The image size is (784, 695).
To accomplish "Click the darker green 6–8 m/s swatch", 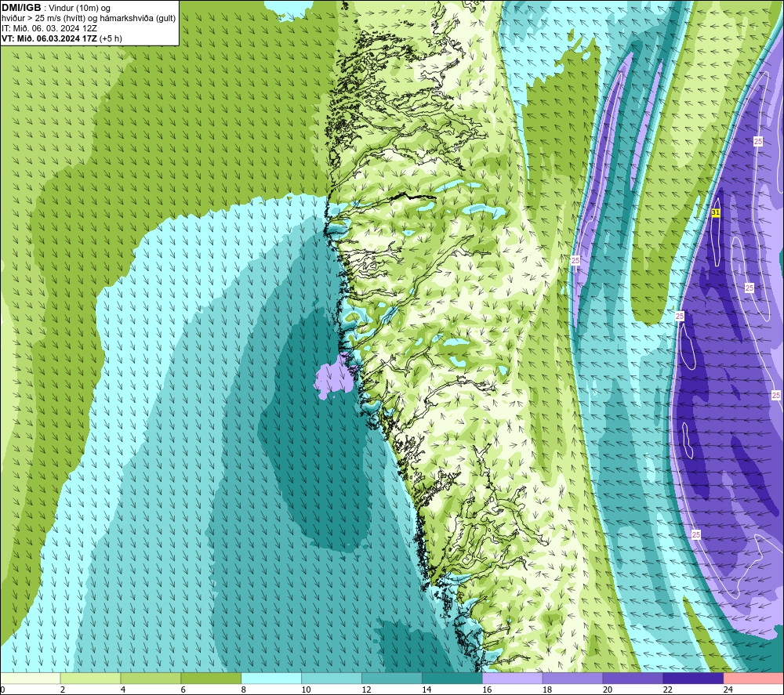I will (x=211, y=679).
